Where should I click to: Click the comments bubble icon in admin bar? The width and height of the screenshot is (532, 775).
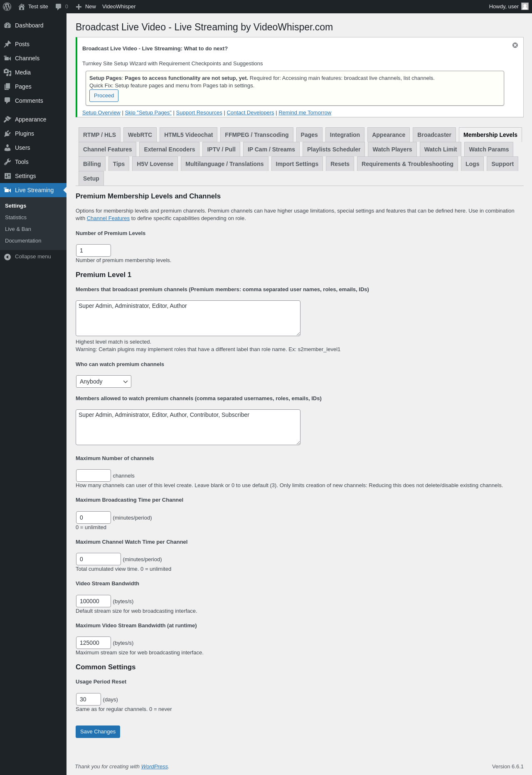[x=59, y=7]
